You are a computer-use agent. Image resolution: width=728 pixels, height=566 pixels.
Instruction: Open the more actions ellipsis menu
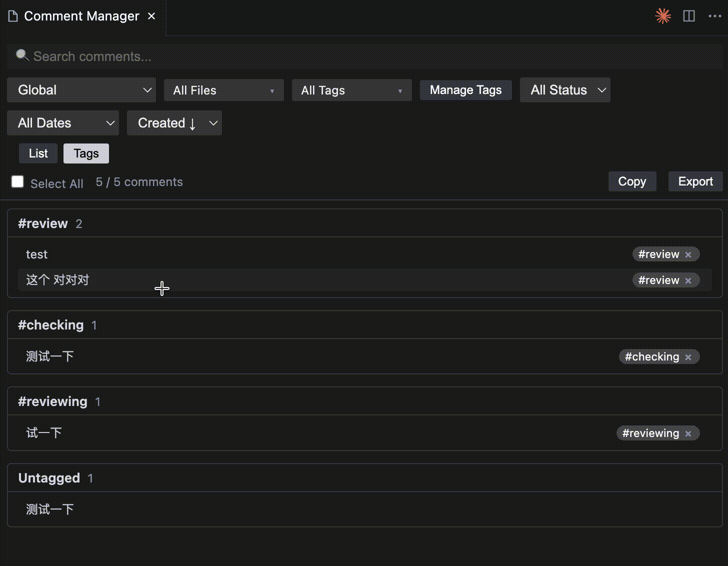click(x=715, y=16)
